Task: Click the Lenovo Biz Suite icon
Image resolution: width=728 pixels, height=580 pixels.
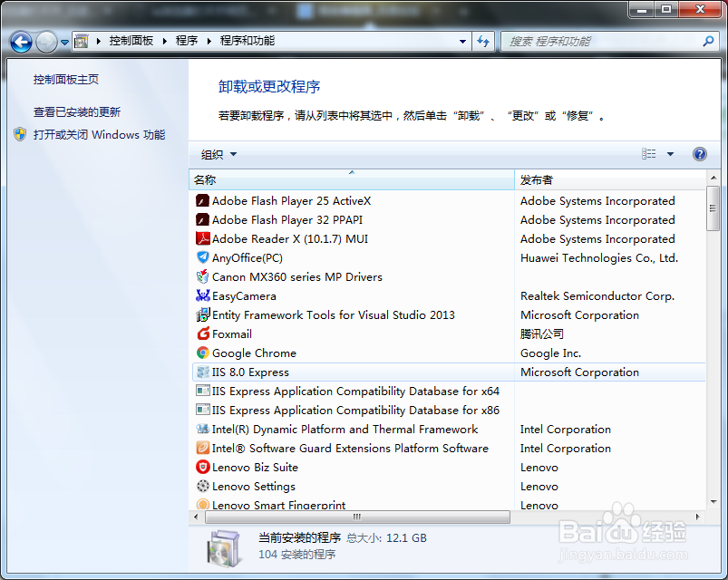Action: [202, 468]
